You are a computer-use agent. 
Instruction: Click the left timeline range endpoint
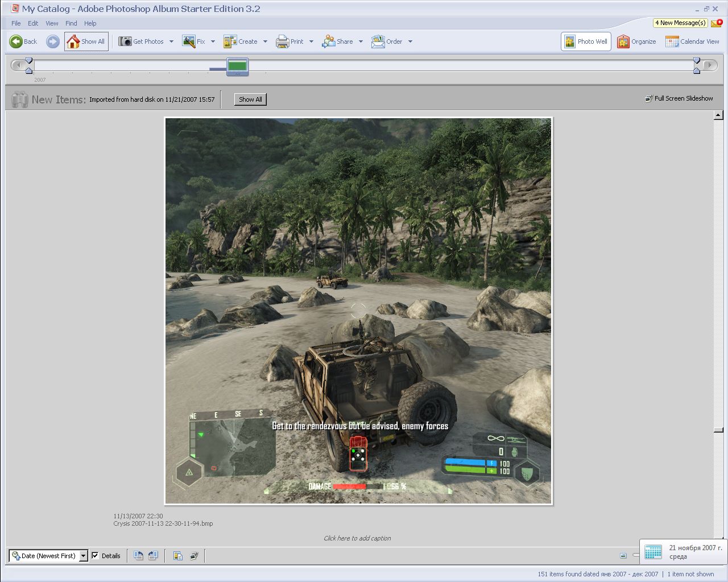coord(29,65)
